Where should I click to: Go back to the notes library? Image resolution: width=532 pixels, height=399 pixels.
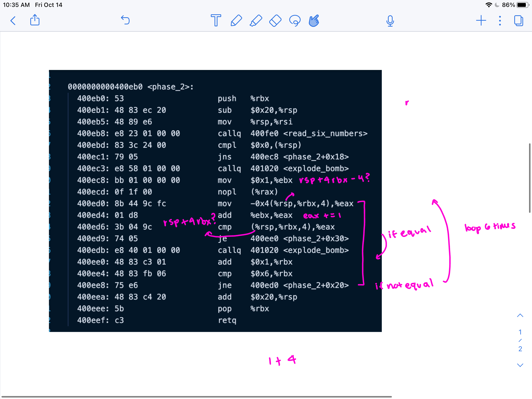(13, 21)
